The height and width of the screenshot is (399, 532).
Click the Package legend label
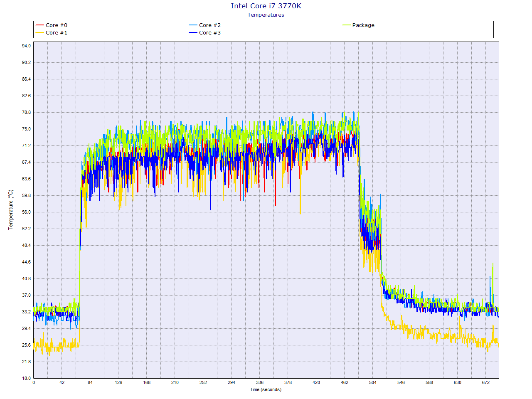point(363,25)
